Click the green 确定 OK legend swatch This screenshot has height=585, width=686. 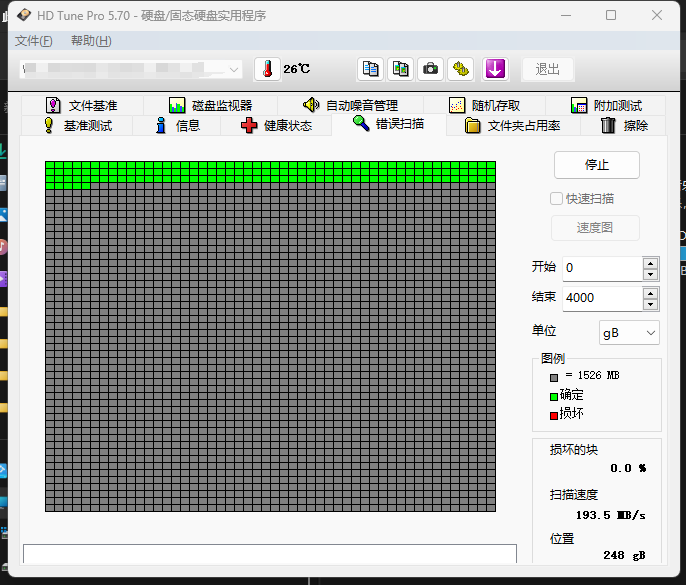point(554,397)
